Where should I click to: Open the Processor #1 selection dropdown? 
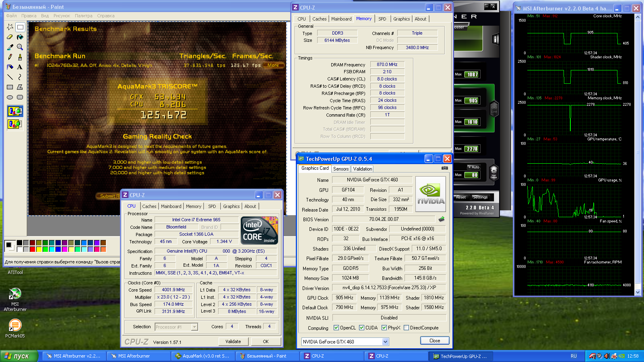point(194,327)
